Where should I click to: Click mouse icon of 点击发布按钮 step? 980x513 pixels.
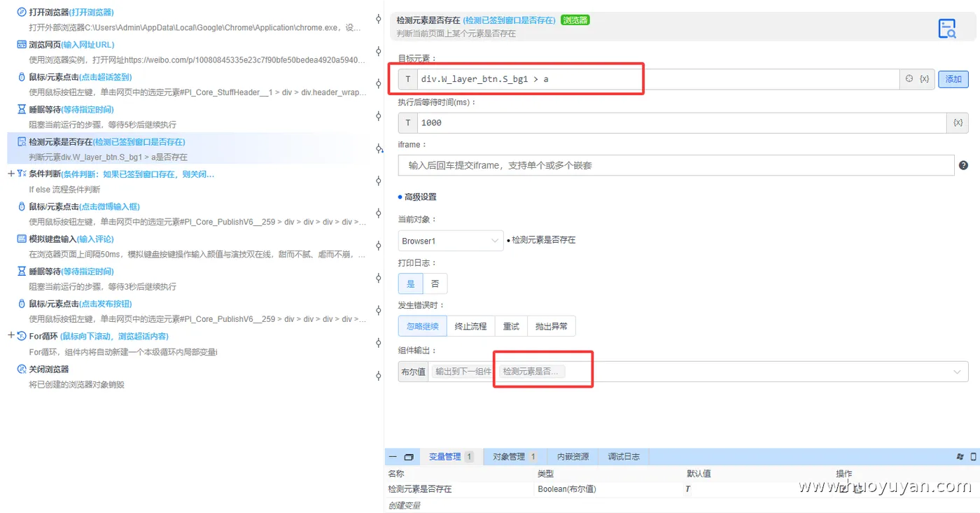(x=22, y=304)
